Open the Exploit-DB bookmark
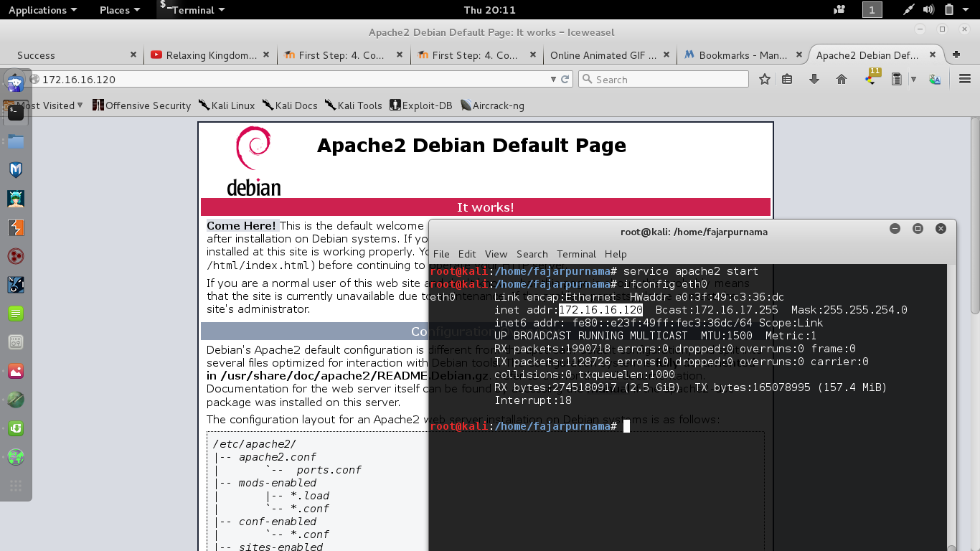The image size is (980, 551). coord(420,105)
